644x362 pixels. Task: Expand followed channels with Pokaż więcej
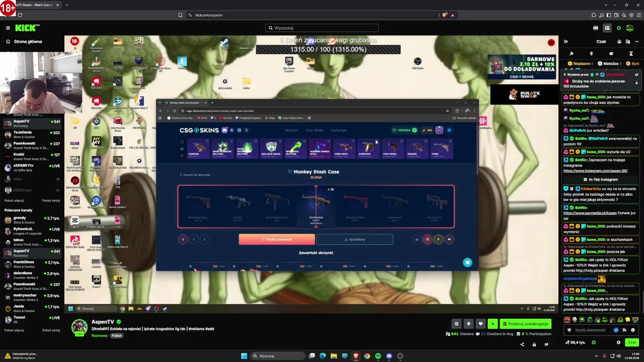[14, 201]
